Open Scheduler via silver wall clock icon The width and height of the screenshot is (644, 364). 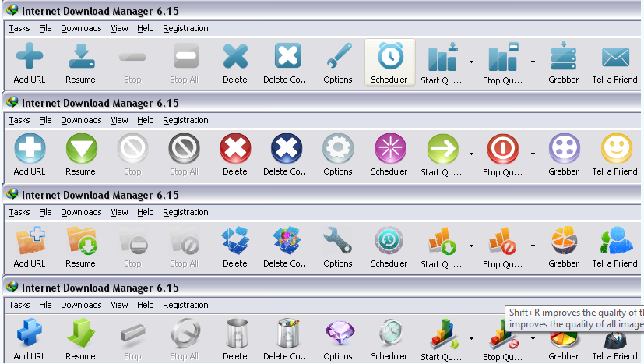pos(391,333)
